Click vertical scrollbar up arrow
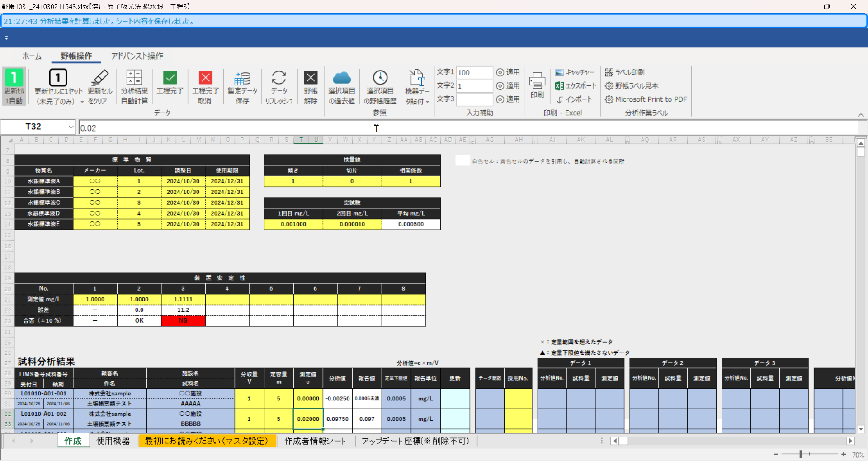This screenshot has width=868, height=461. (x=861, y=143)
